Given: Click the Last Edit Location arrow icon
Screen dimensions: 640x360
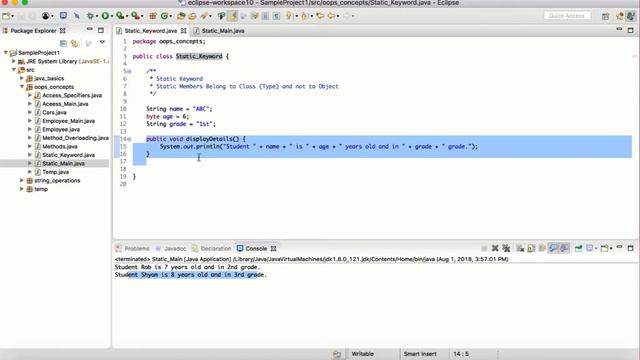Looking at the screenshot, I should pyautogui.click(x=320, y=16).
